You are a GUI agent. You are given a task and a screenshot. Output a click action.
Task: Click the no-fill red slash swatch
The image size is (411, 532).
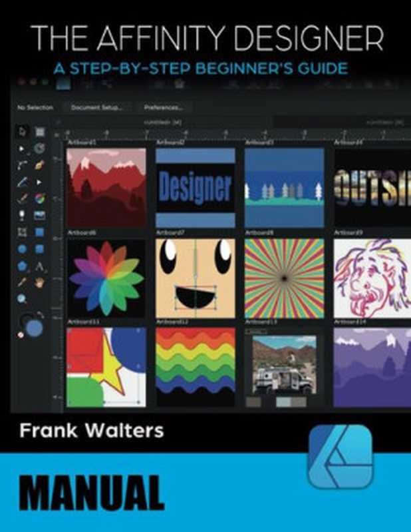[x=20, y=334]
